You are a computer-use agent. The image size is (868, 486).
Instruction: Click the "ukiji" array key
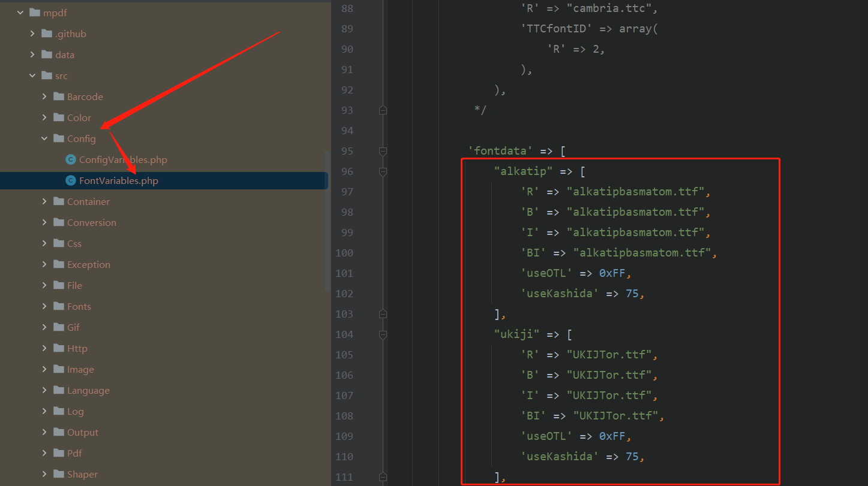pyautogui.click(x=517, y=334)
